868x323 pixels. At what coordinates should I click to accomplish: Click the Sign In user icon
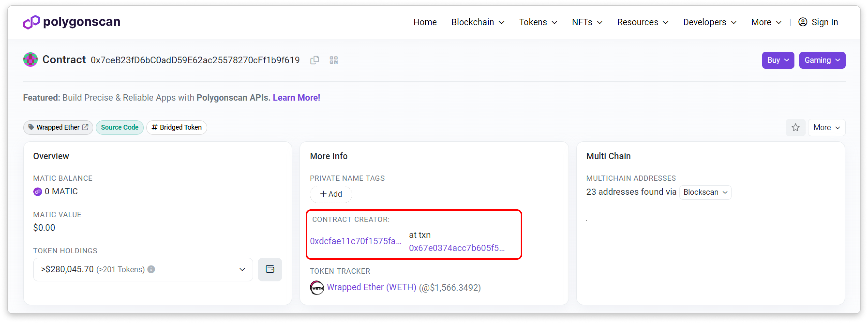[x=803, y=22]
